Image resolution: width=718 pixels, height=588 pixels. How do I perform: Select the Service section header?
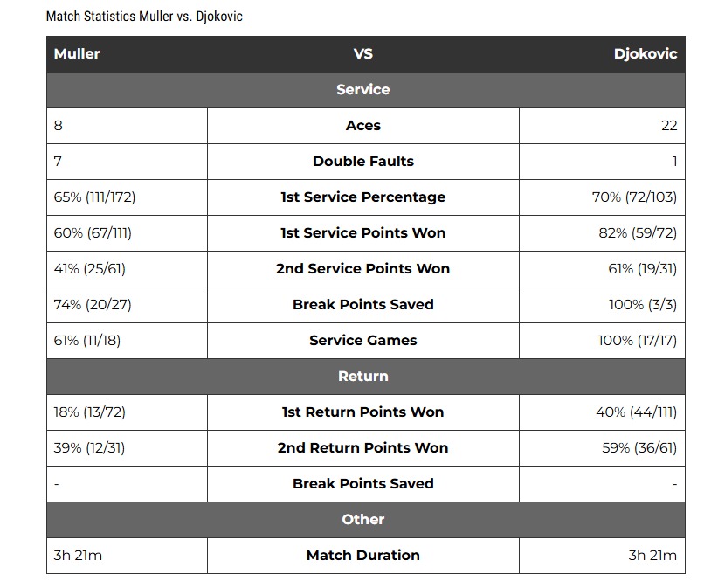365,90
